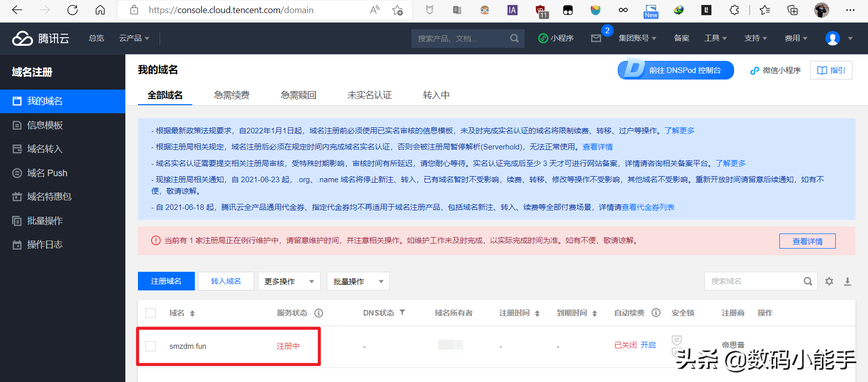868x382 pixels.
Task: Open the 查看代金券列表 link
Action: [648, 207]
